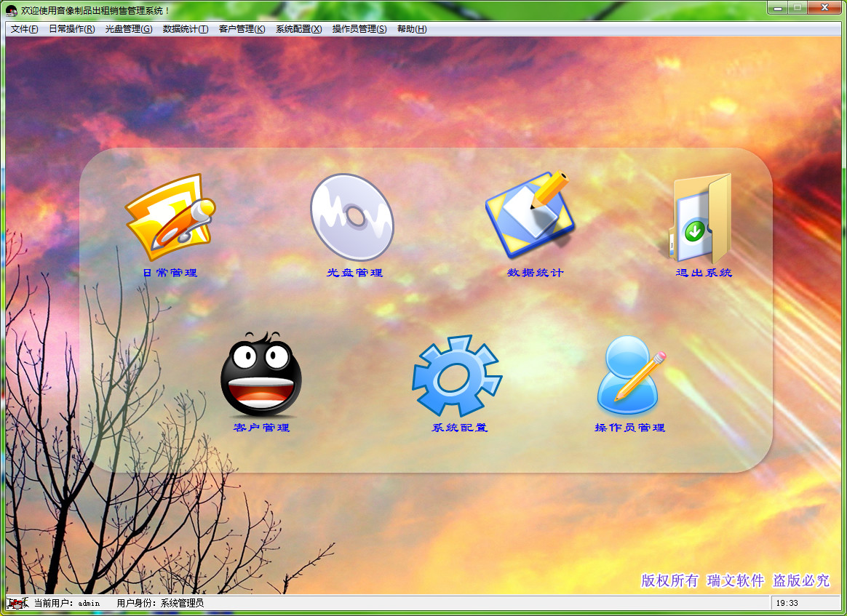Click the 退出系统 exit door icon

tap(701, 222)
